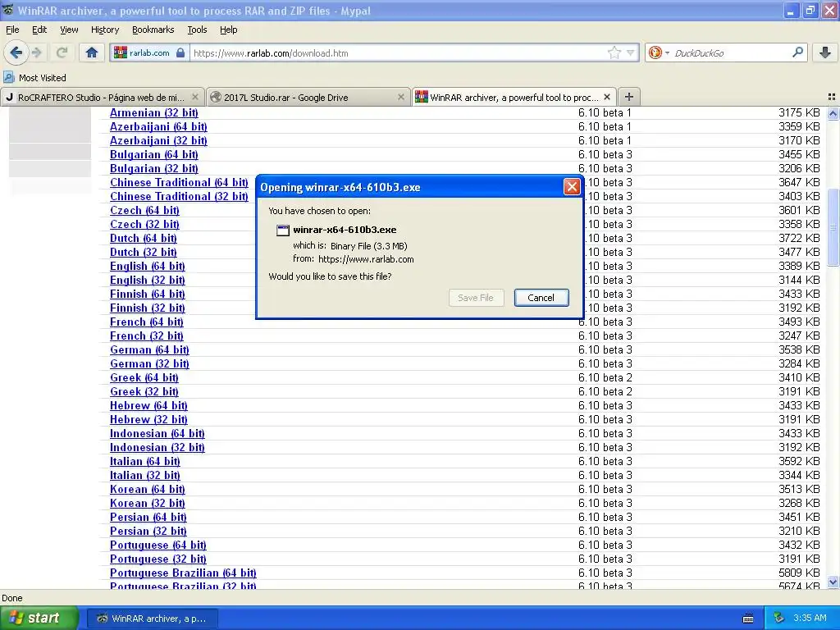Viewport: 840px width, 630px height.
Task: Download Hebrew (32 bit) WinRAR
Action: [148, 419]
